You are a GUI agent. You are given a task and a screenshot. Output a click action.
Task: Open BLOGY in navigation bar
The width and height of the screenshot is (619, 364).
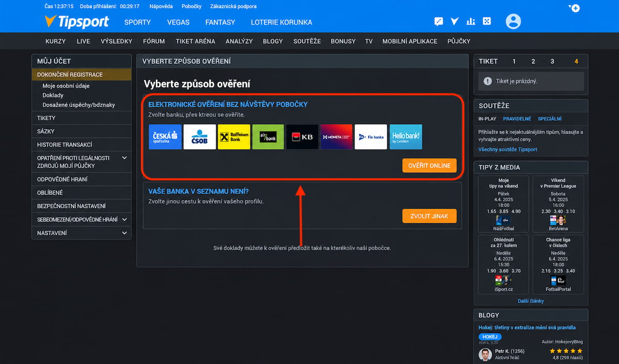[x=273, y=41]
